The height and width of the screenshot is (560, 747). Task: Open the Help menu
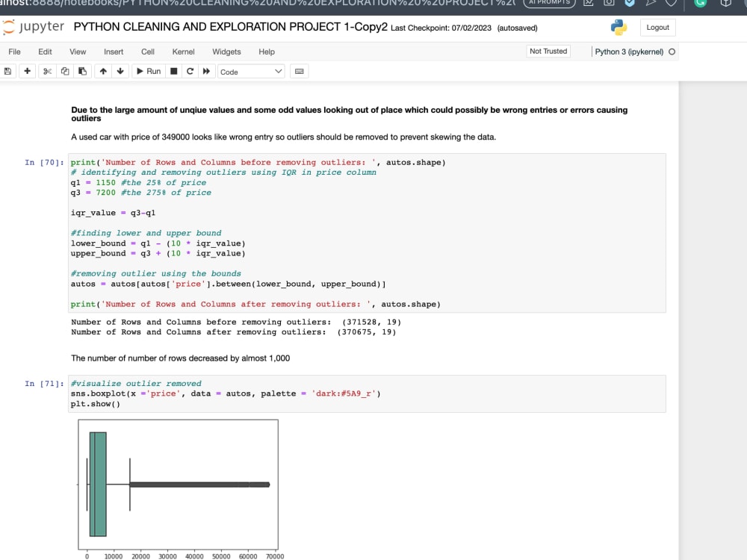pos(267,52)
